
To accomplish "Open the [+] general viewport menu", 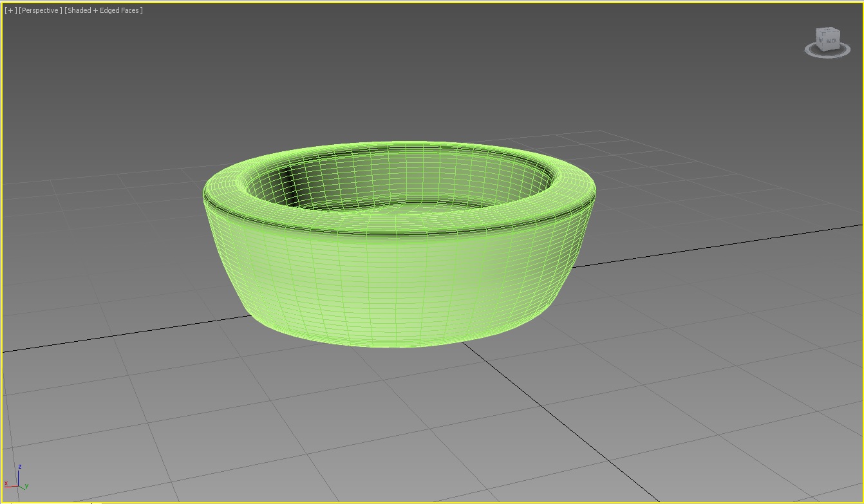I will [10, 10].
